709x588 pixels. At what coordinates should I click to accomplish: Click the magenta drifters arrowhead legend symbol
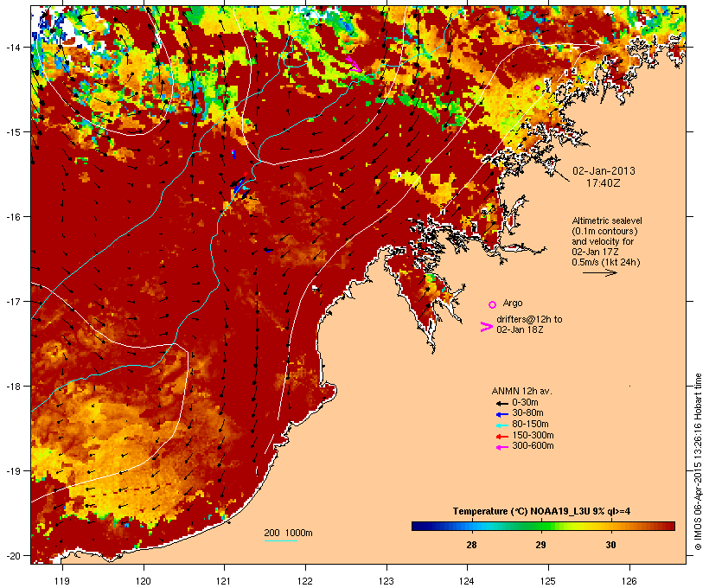click(x=487, y=327)
